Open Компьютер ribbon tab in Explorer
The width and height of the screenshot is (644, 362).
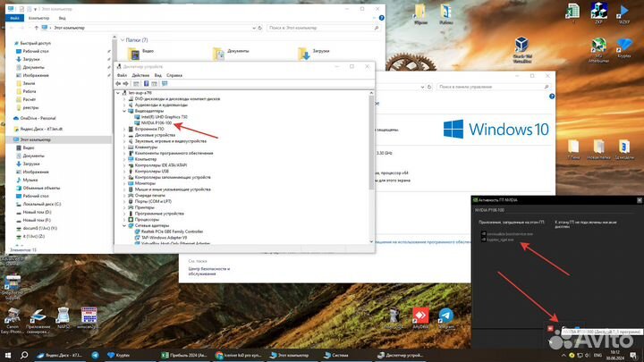(39, 18)
